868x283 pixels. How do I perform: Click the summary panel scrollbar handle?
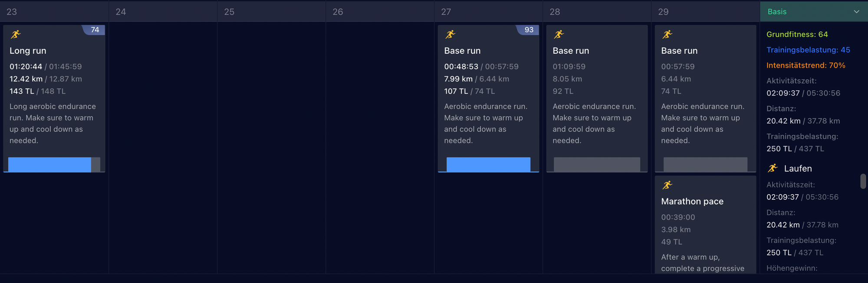pos(863,181)
